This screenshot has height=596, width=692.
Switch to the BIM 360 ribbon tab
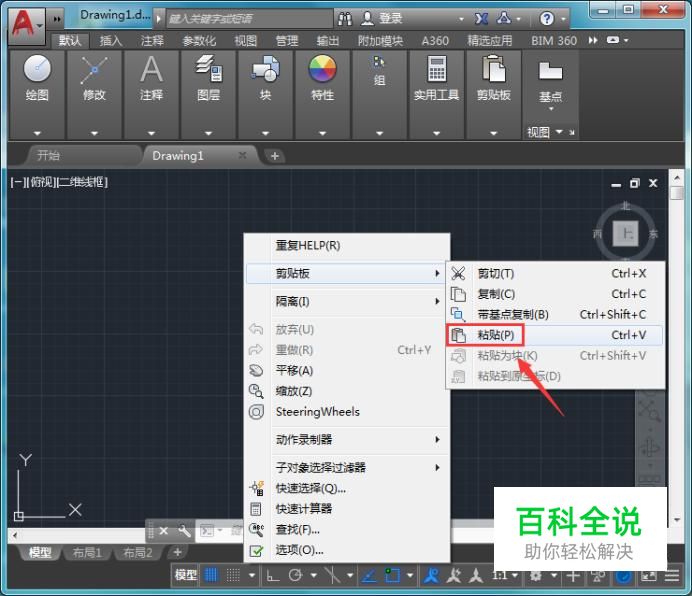[554, 41]
